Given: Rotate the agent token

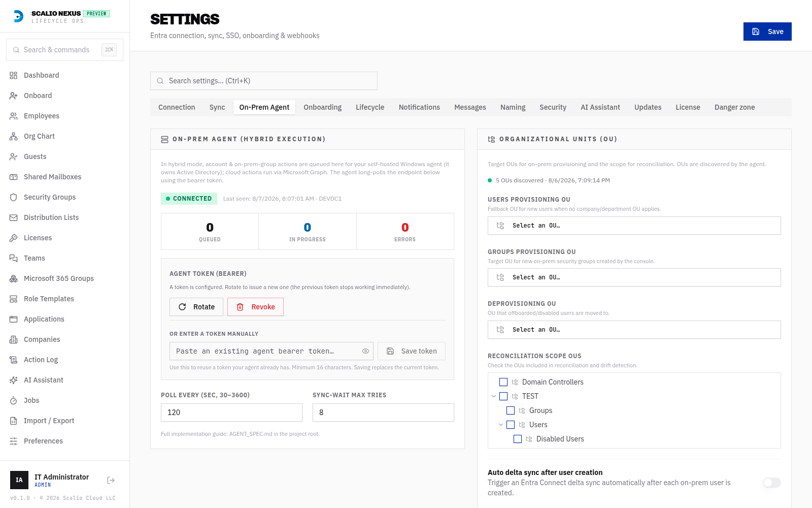Looking at the screenshot, I should pos(196,307).
